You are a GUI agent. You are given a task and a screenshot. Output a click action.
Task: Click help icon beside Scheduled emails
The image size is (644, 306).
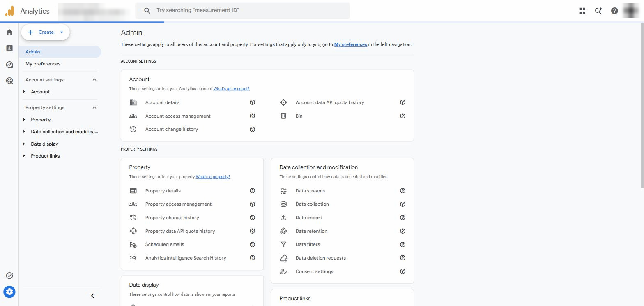[253, 244]
